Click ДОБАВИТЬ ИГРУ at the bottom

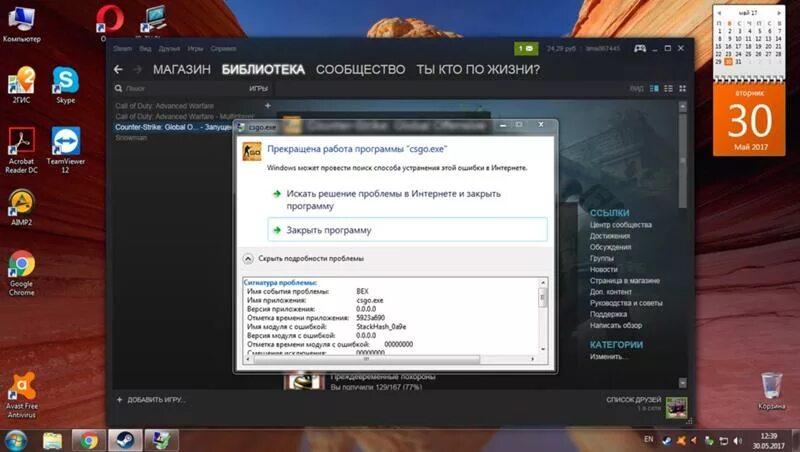(x=151, y=400)
